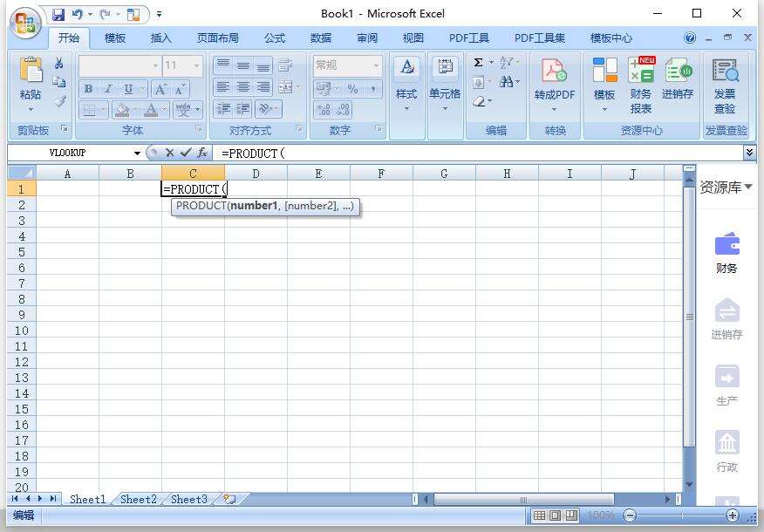This screenshot has height=532, width=764.
Task: Click the Redo icon
Action: 105,15
